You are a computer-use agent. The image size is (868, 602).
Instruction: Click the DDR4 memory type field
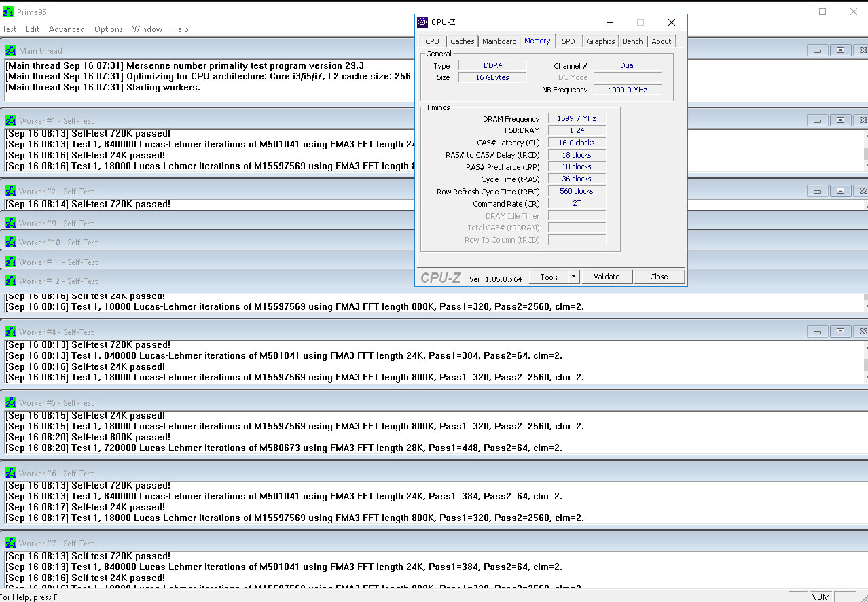[492, 66]
